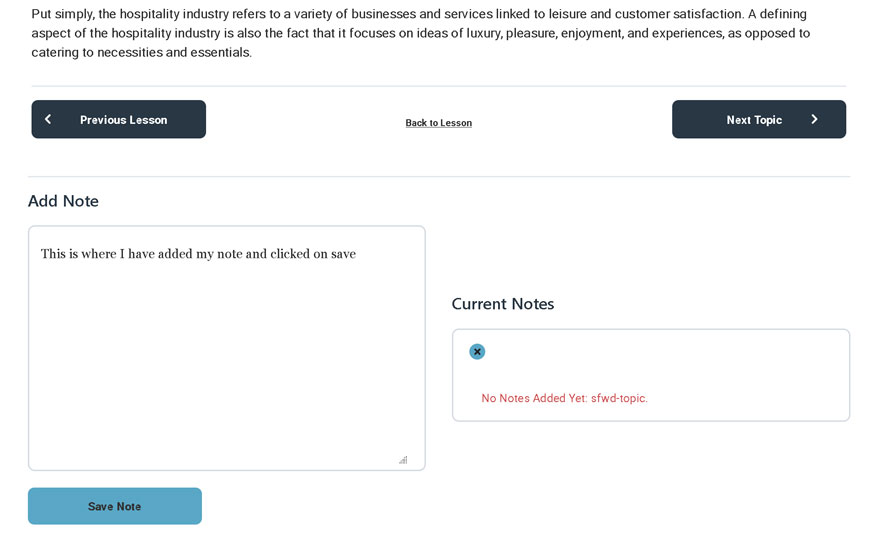The width and height of the screenshot is (876, 536).
Task: Save the note with Save Note
Action: [115, 506]
